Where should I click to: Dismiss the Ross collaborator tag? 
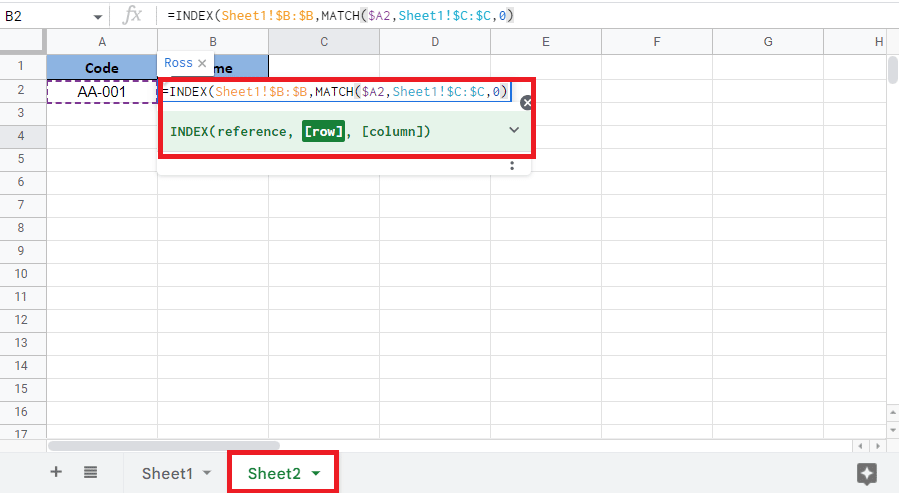point(201,63)
